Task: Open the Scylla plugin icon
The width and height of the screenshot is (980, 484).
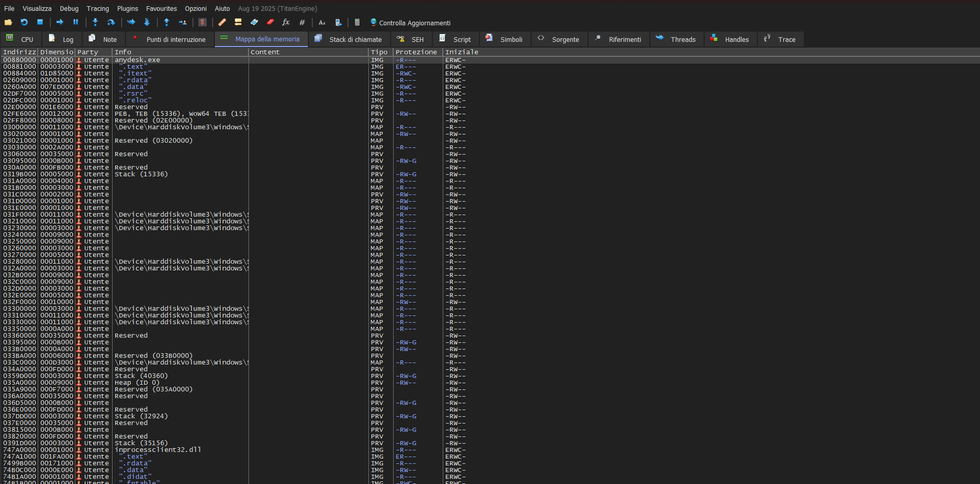Action: 203,22
